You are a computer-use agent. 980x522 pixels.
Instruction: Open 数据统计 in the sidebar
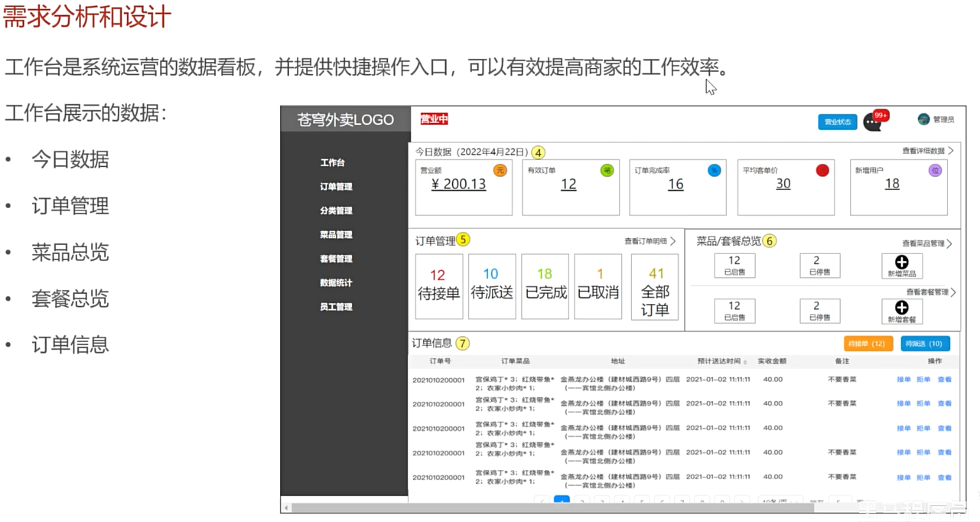click(x=336, y=282)
